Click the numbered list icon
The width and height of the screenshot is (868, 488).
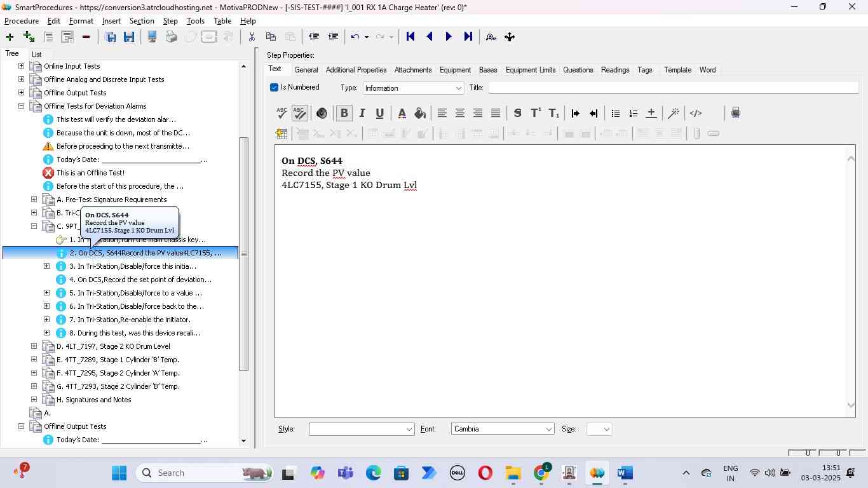(x=633, y=113)
